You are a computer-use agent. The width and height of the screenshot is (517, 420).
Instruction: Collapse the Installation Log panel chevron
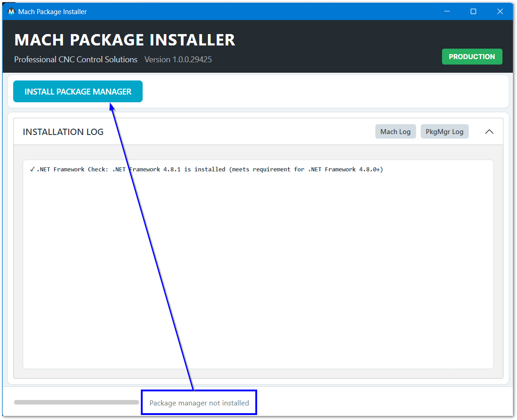(x=489, y=132)
